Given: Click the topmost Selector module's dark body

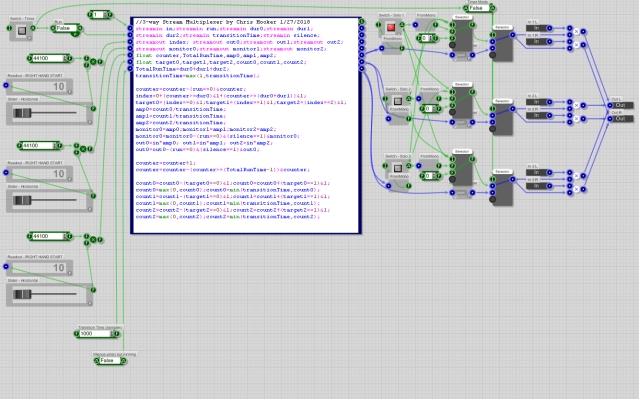Looking at the screenshot, I should pyautogui.click(x=463, y=35).
